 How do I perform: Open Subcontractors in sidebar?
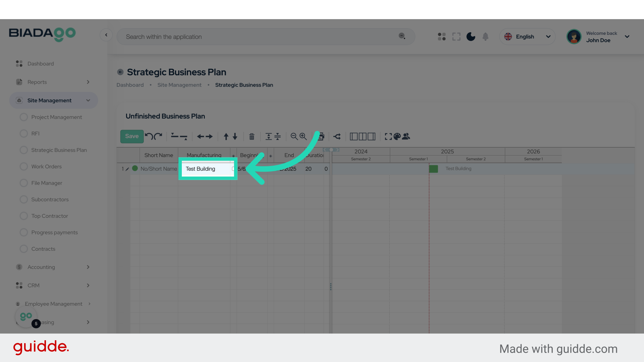click(x=50, y=199)
